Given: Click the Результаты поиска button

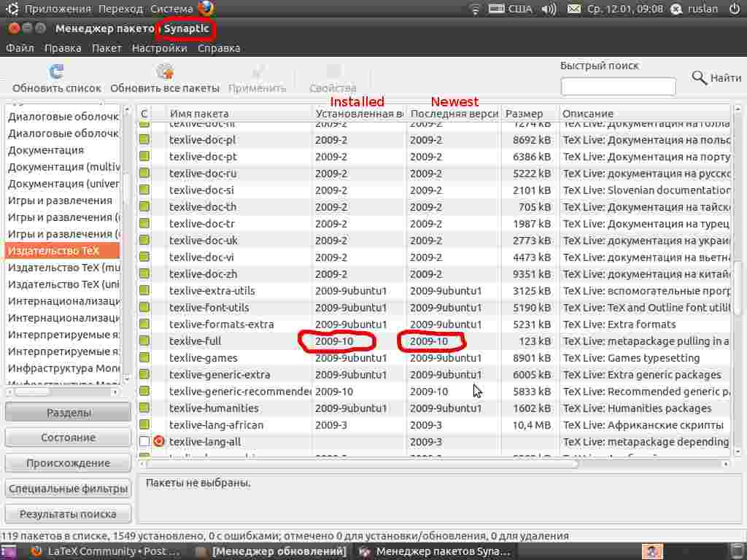Looking at the screenshot, I should [x=68, y=514].
